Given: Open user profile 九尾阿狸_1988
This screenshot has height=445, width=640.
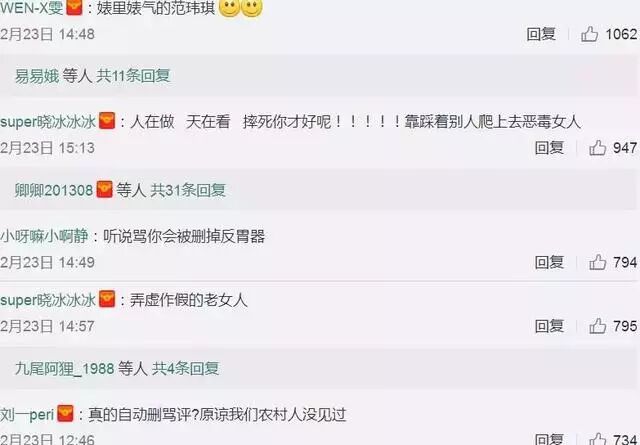Looking at the screenshot, I should coord(64,369).
